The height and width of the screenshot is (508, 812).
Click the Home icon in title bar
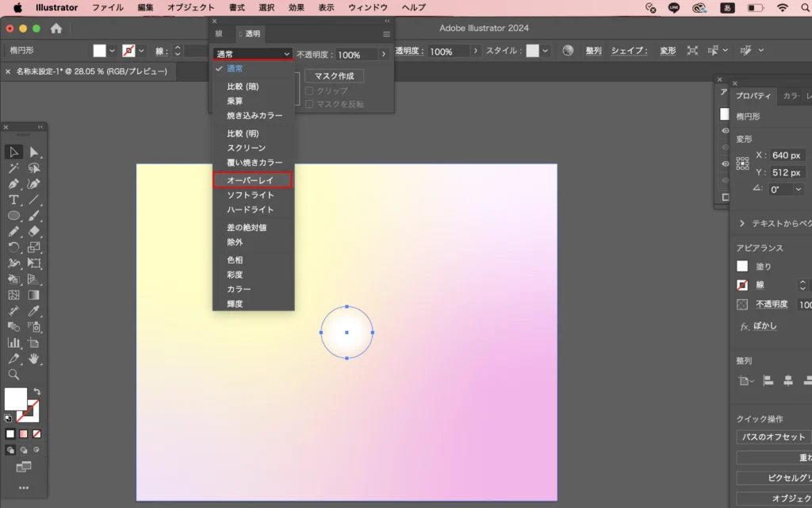pos(56,29)
